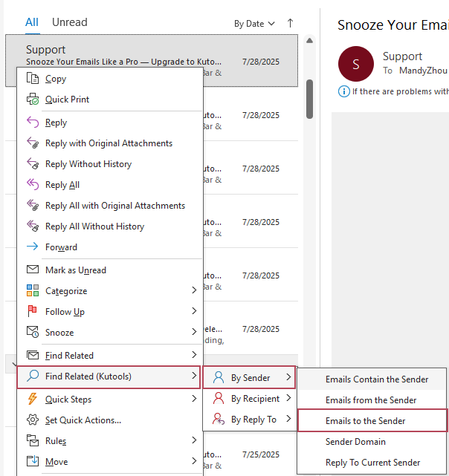Click the Support sender avatar circle
This screenshot has height=476, width=449.
click(356, 64)
